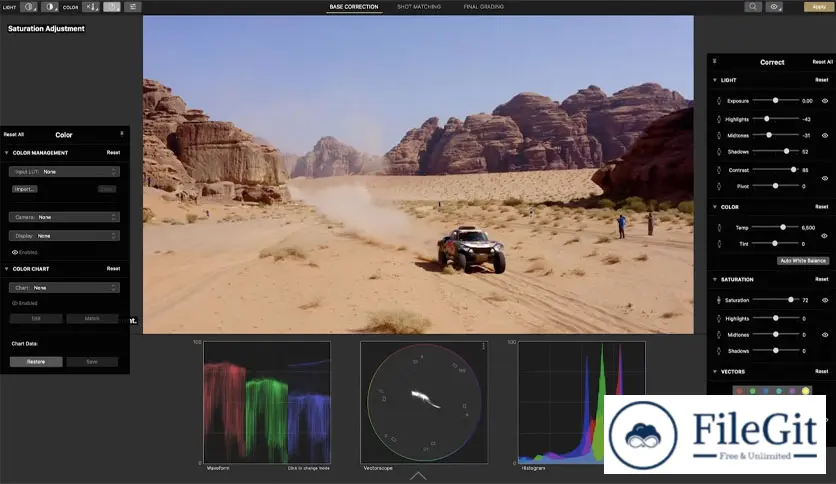
Task: Click the Tint adjustment icon
Action: [x=719, y=244]
